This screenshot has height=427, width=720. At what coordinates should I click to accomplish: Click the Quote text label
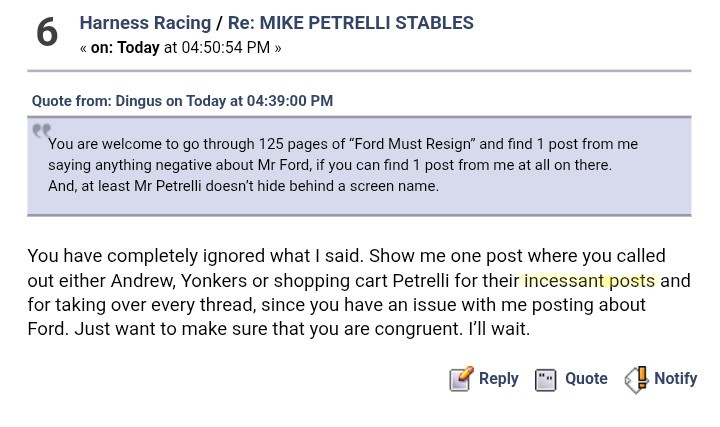pyautogui.click(x=586, y=378)
